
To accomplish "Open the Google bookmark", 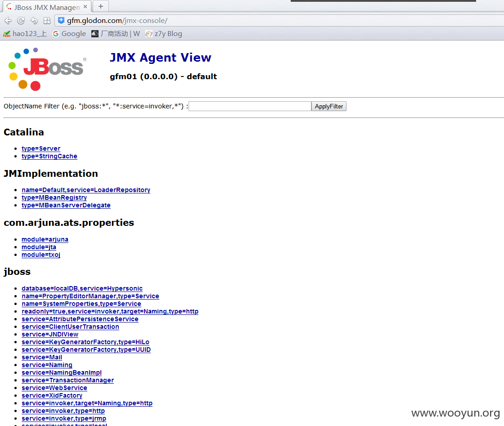I will tap(69, 34).
